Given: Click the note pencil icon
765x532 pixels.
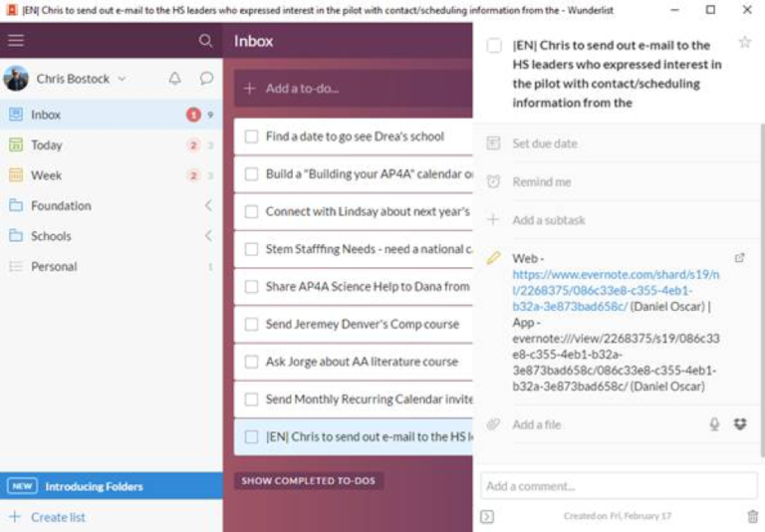Looking at the screenshot, I should [493, 258].
